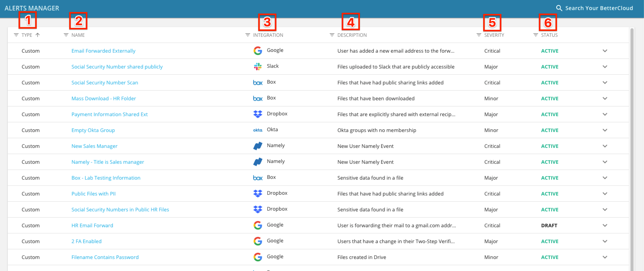Open the Social Security Number Scan alert
Image resolution: width=644 pixels, height=271 pixels.
[x=105, y=82]
